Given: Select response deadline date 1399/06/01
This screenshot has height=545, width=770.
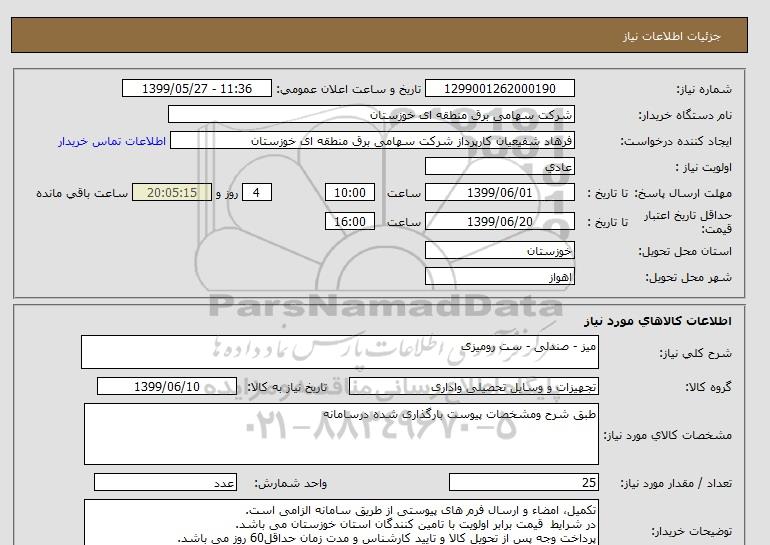Looking at the screenshot, I should pyautogui.click(x=501, y=193).
